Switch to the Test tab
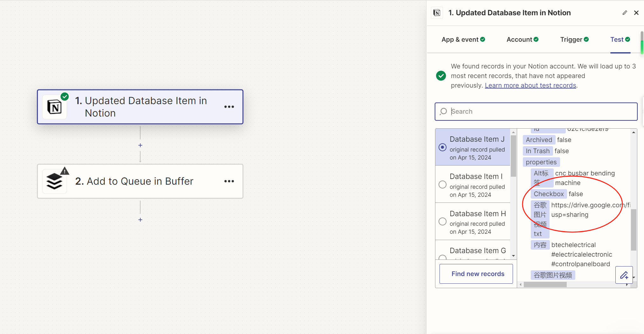The height and width of the screenshot is (334, 644). pyautogui.click(x=620, y=39)
